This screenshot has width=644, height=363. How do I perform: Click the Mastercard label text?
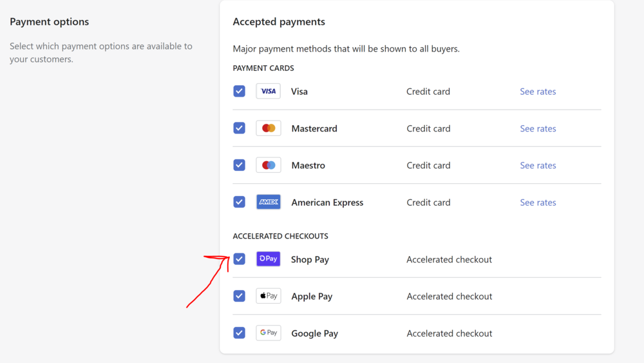click(x=314, y=128)
